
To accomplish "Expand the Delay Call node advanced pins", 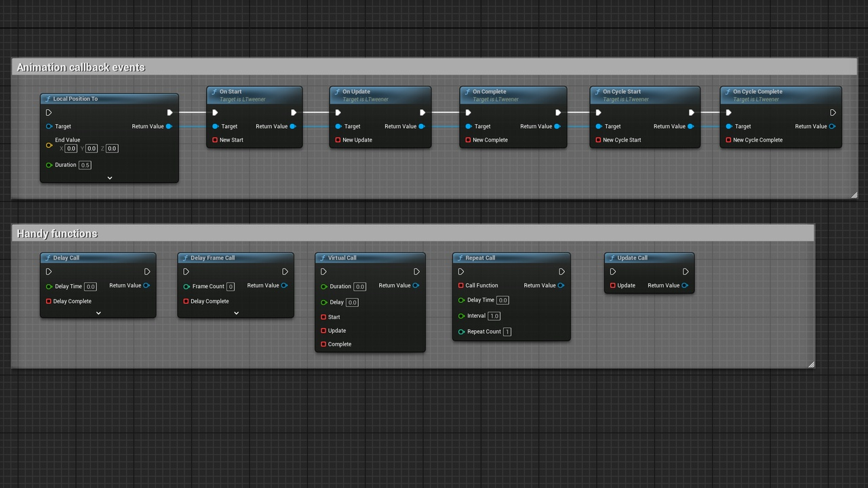I will click(98, 313).
